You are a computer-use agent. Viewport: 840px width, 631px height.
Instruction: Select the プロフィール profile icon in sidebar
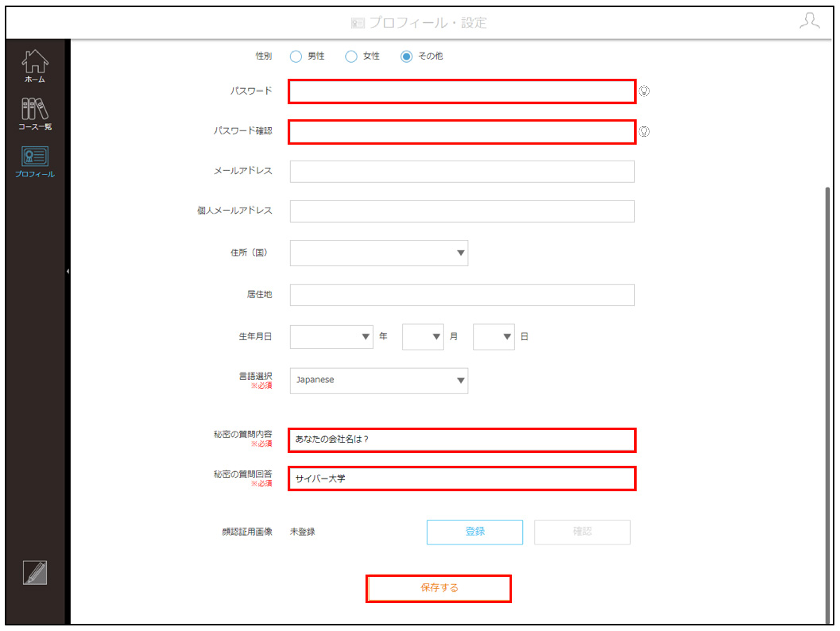tap(35, 162)
